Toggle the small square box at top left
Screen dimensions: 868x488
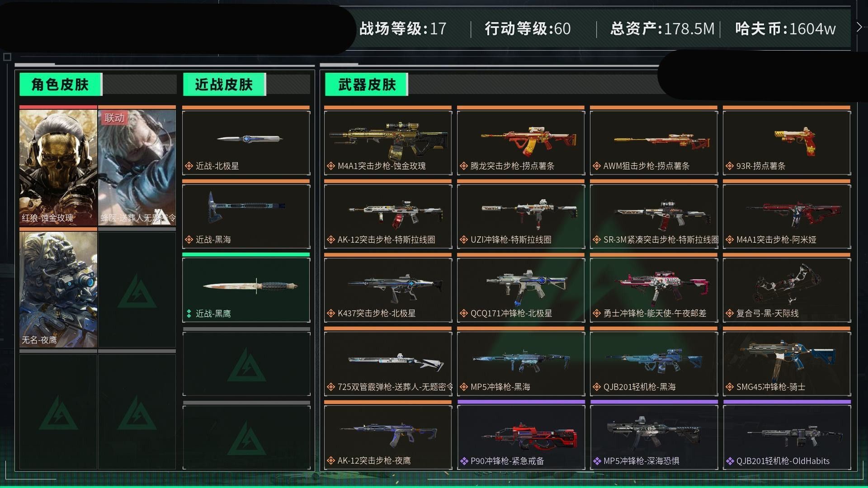(x=7, y=57)
